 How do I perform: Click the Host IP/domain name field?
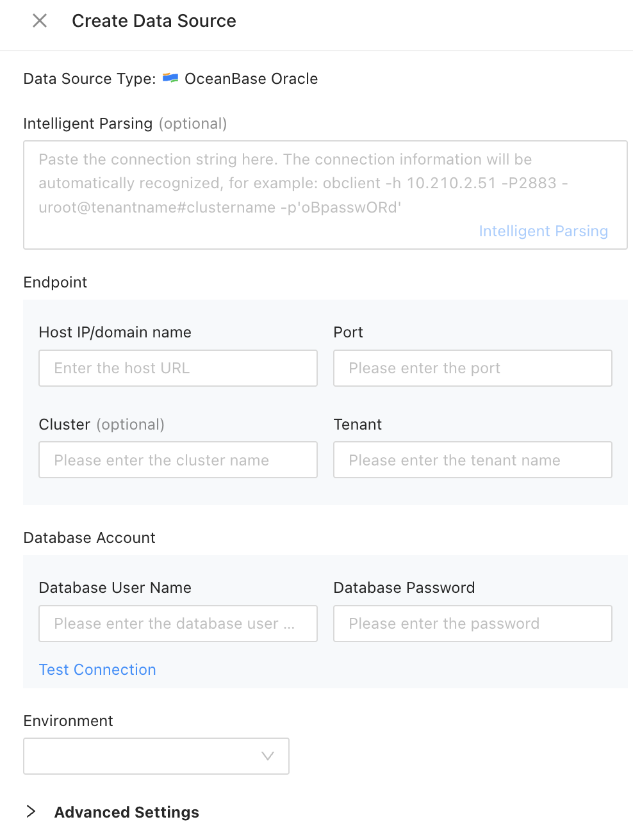tap(177, 368)
